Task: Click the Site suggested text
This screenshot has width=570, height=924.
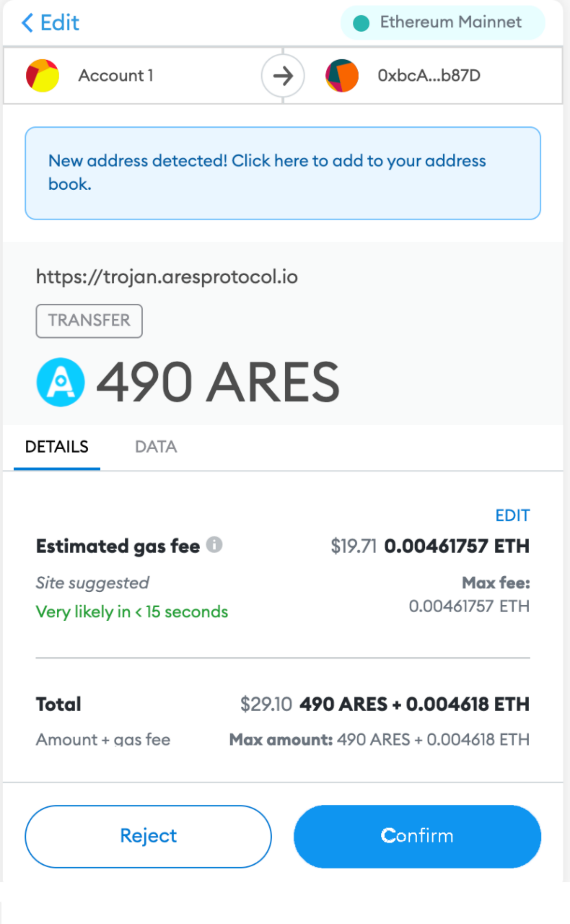Action: [x=93, y=583]
